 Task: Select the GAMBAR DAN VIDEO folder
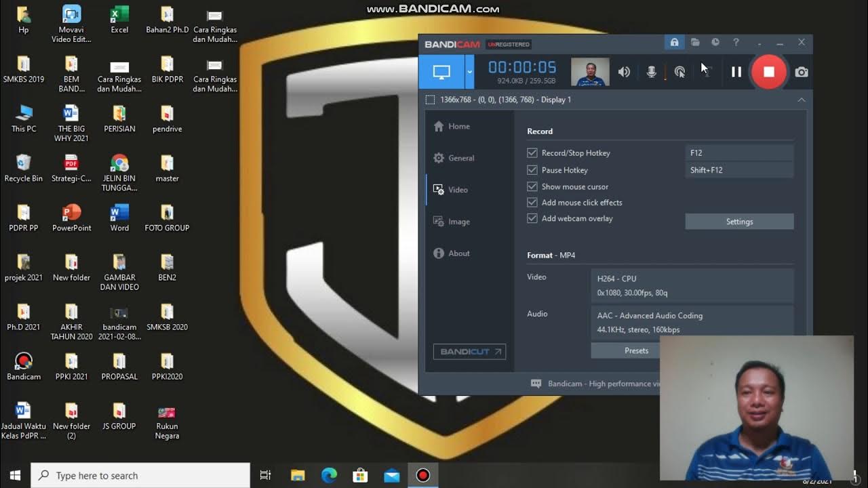point(119,272)
